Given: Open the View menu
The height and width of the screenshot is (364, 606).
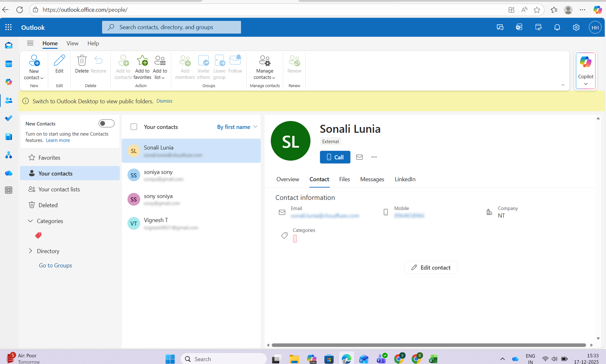Looking at the screenshot, I should [72, 43].
